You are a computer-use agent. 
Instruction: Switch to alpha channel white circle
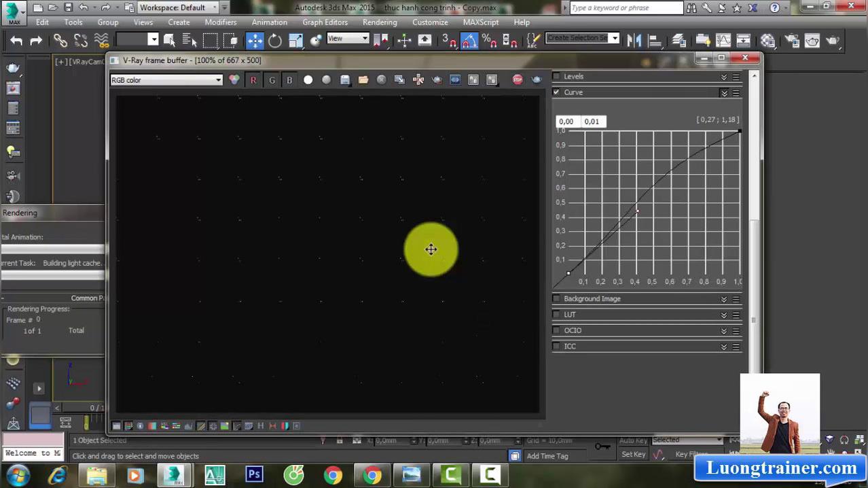tap(308, 80)
